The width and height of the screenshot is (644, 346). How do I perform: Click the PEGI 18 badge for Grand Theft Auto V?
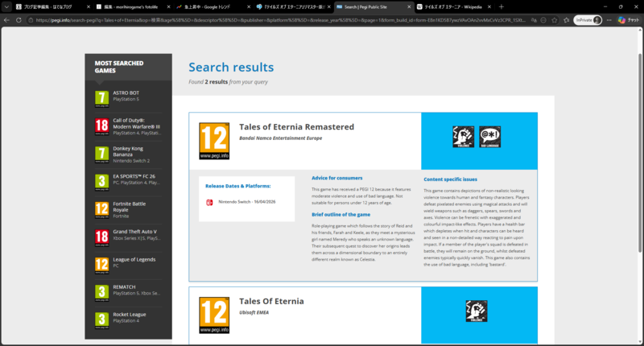coord(102,237)
